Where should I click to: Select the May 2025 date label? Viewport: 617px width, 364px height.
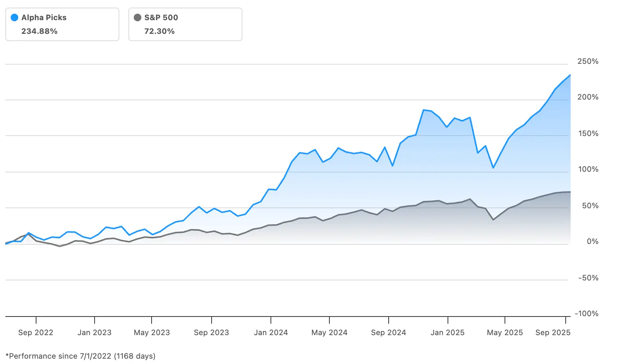tap(505, 332)
